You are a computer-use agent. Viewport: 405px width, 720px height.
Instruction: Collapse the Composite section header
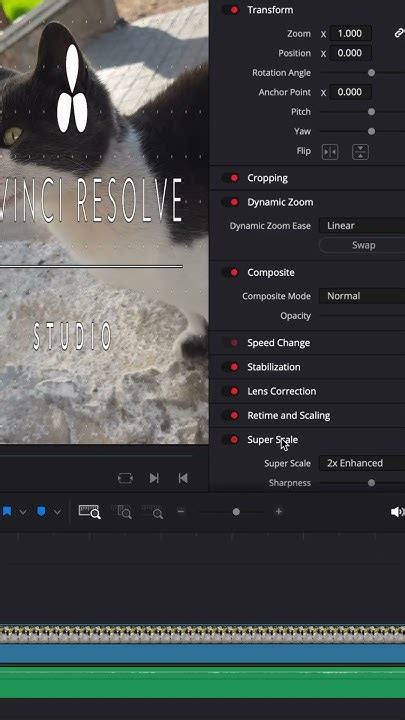(271, 272)
